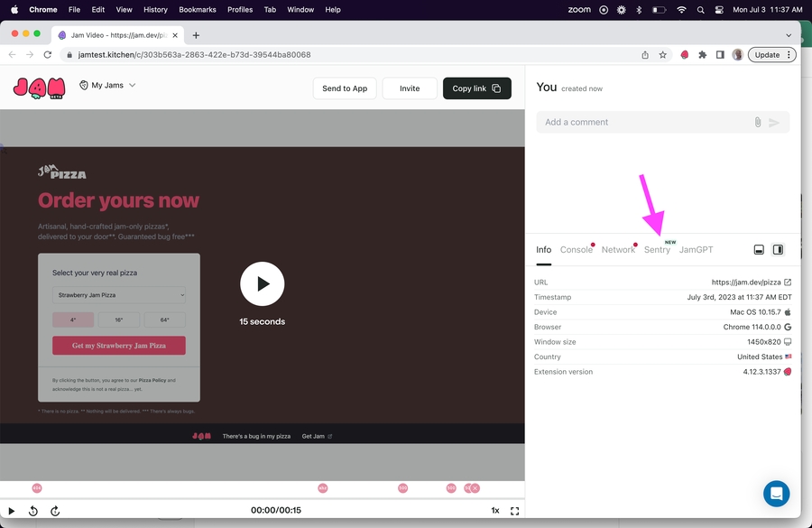Click the Copy link button
The image size is (812, 528).
(476, 88)
